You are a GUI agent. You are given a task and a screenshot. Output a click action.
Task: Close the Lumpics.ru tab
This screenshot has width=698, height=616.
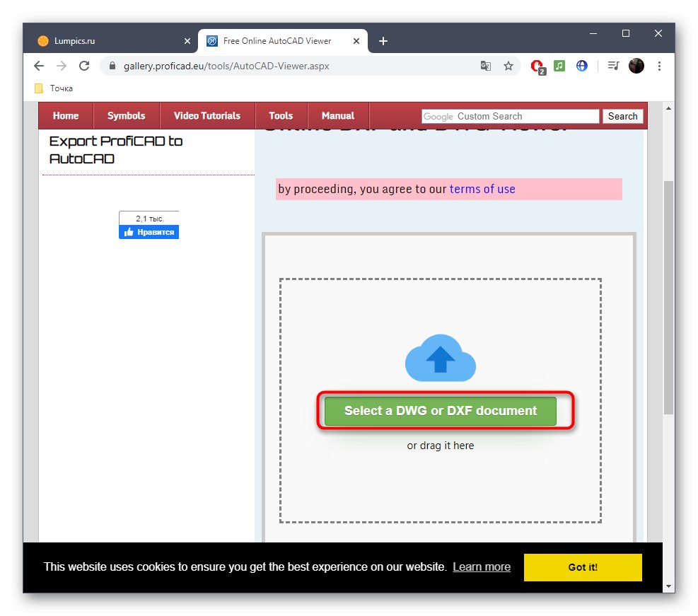click(187, 41)
